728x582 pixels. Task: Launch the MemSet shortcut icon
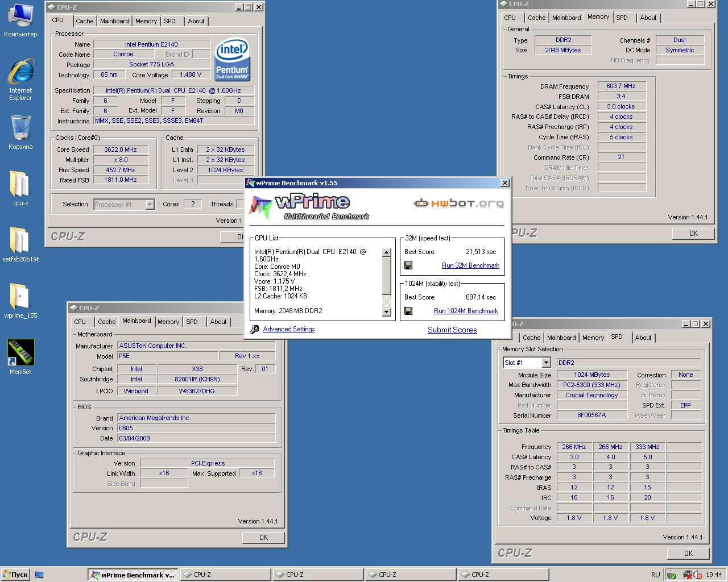pos(20,357)
